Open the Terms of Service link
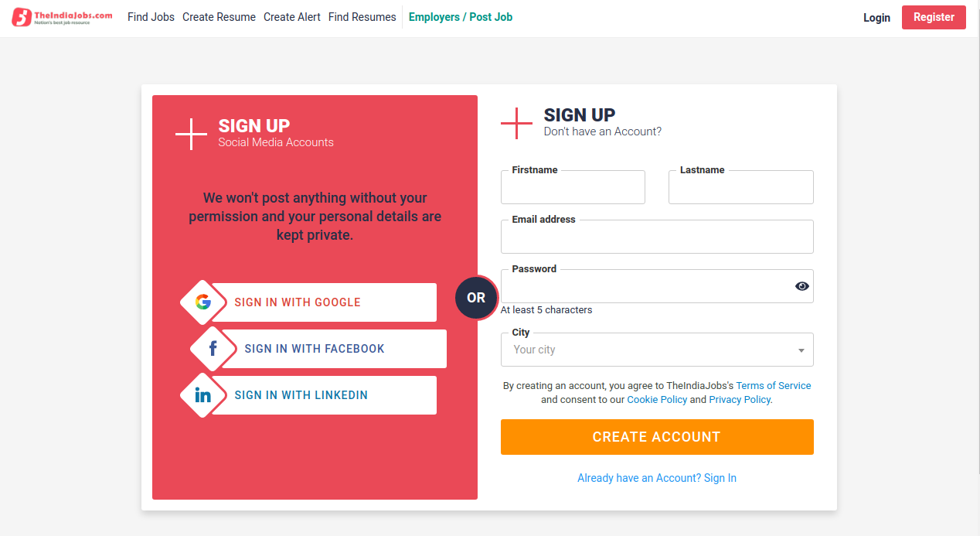 pyautogui.click(x=773, y=385)
